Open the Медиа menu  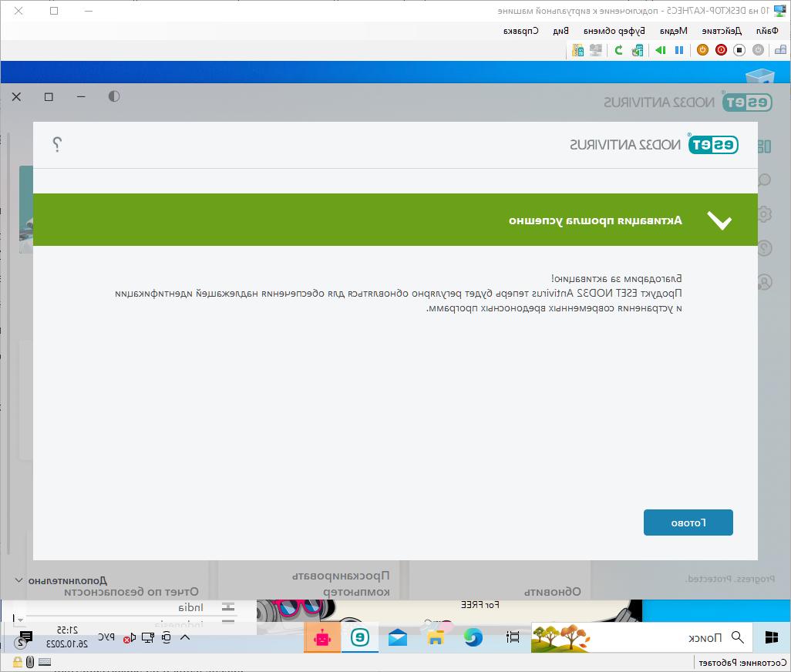(674, 31)
